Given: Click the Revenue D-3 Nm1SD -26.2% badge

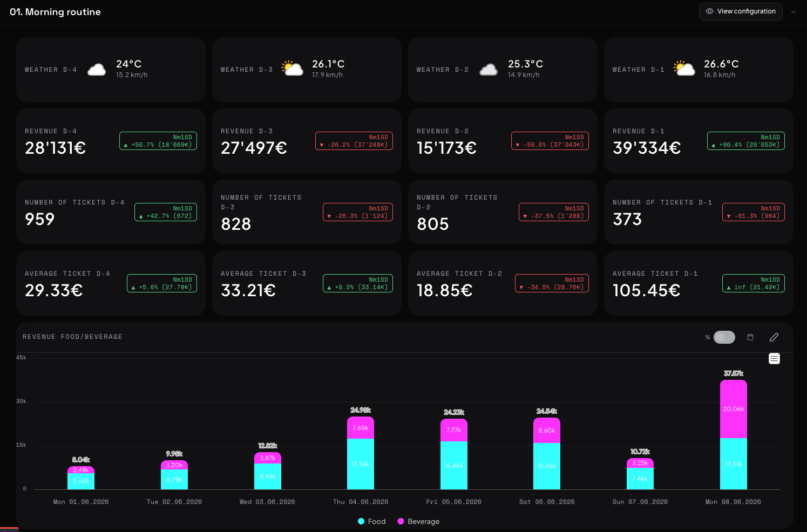Looking at the screenshot, I should point(354,141).
